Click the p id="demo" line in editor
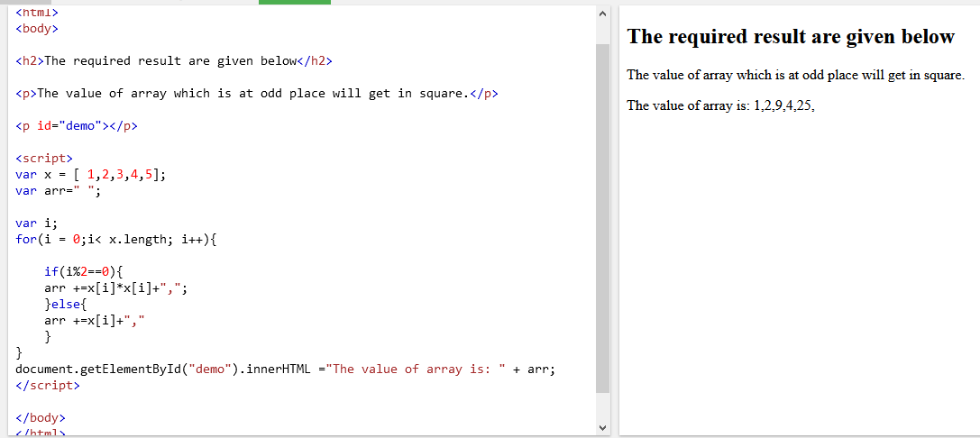The height and width of the screenshot is (438, 980). click(78, 126)
